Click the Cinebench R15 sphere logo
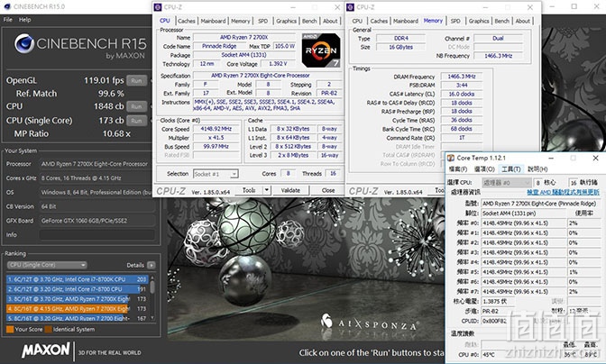This screenshot has width=606, height=364. point(24,43)
